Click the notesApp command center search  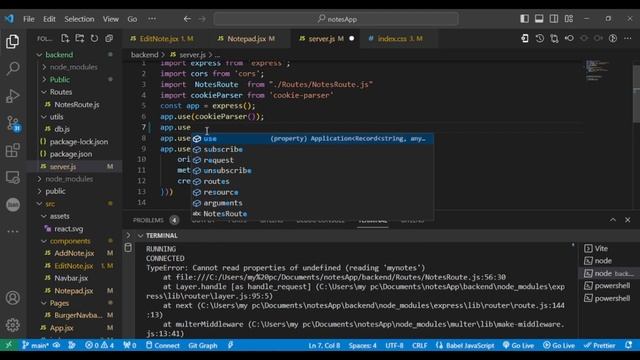336,19
